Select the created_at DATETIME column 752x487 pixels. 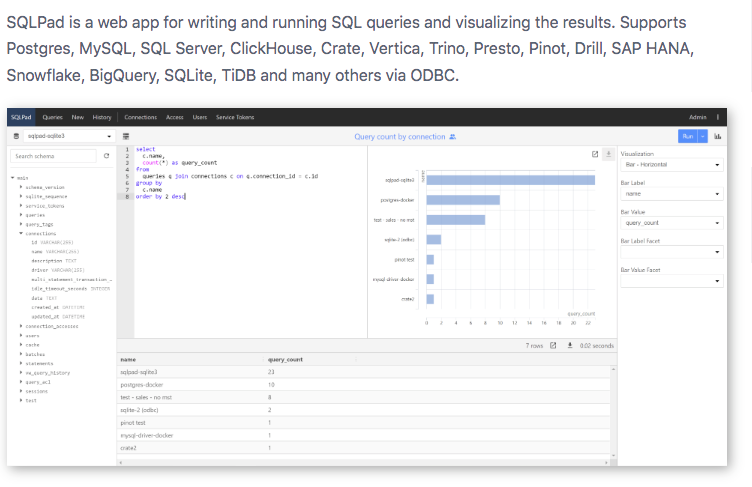(x=58, y=307)
